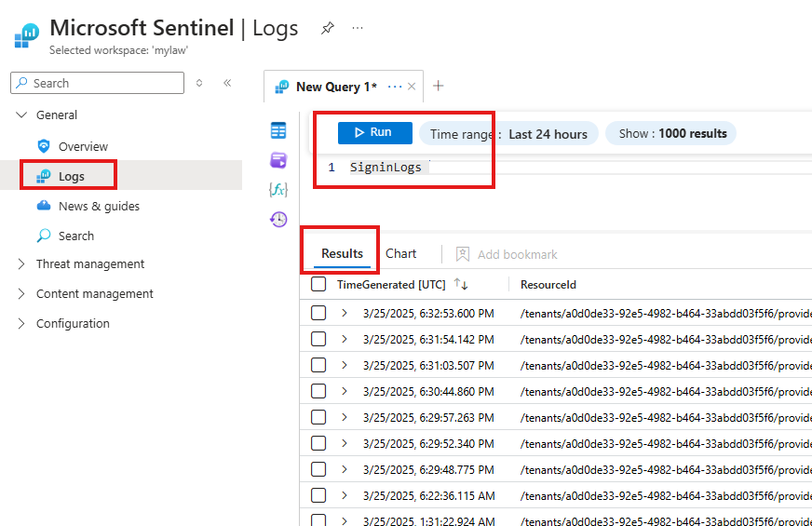
Task: Check the row for 6:31:54.142 PM
Action: (318, 339)
